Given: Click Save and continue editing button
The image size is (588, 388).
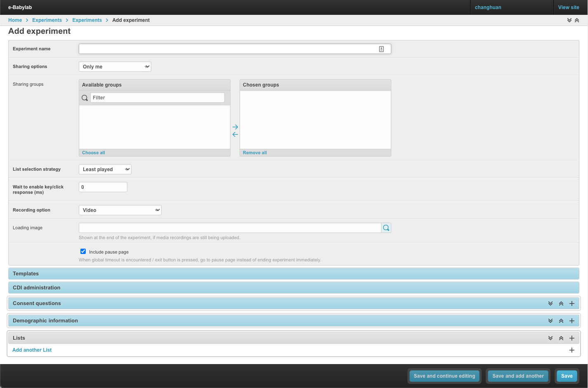Looking at the screenshot, I should [445, 376].
